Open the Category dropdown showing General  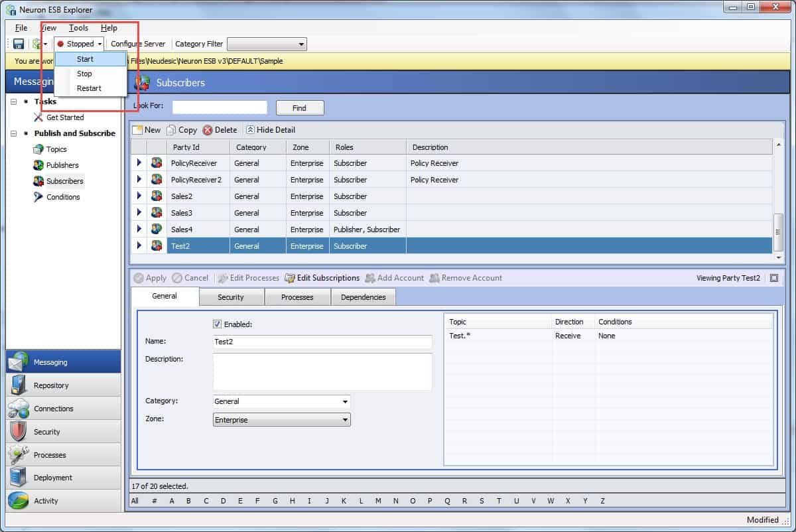click(x=281, y=401)
